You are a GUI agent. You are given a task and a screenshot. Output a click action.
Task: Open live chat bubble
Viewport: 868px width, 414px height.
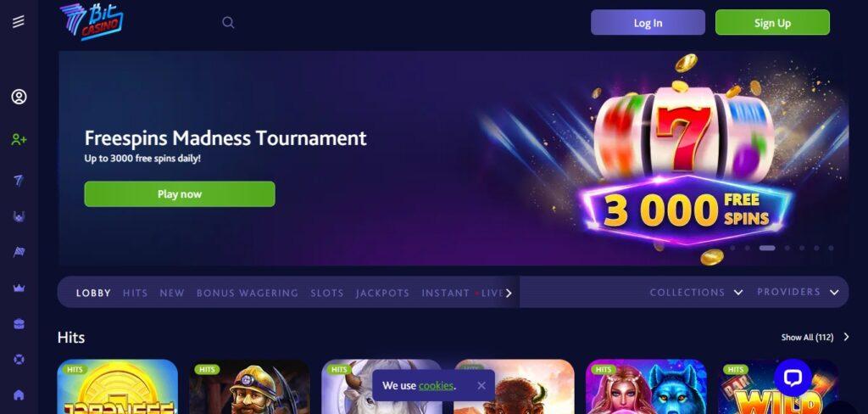pos(793,378)
